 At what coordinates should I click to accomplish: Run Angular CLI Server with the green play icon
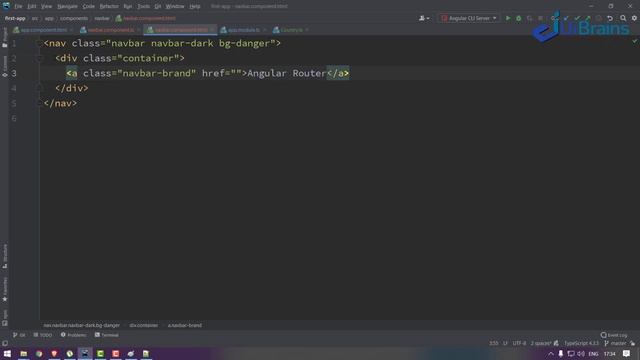508,18
